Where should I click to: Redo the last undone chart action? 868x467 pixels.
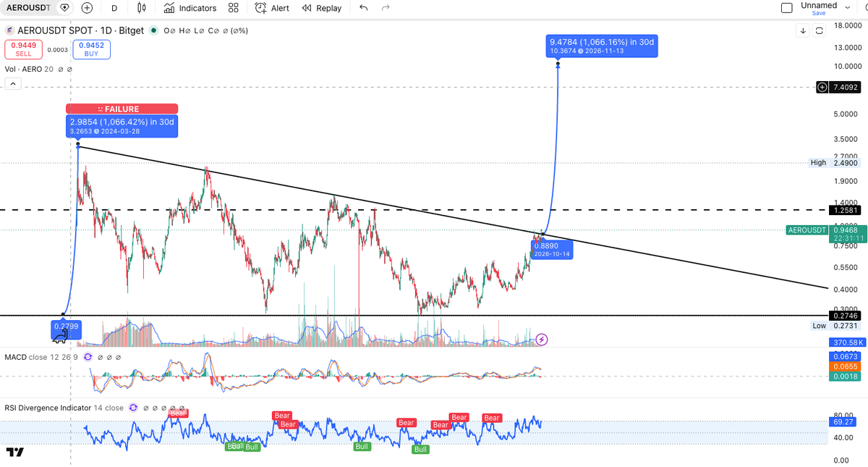(386, 8)
